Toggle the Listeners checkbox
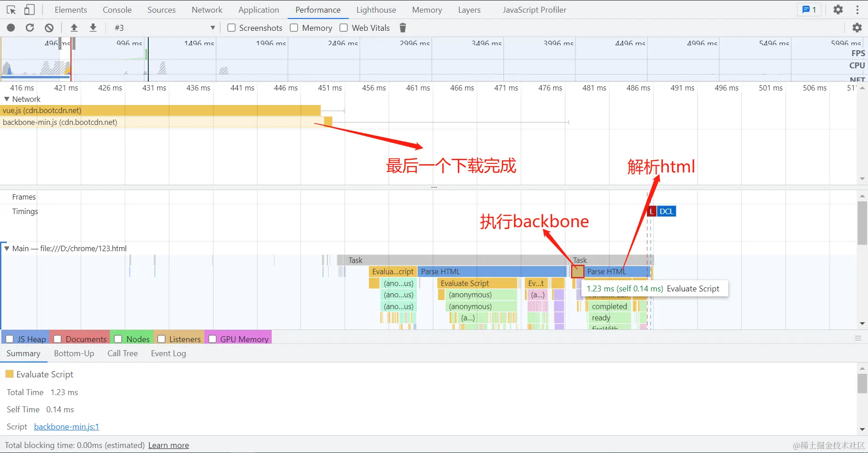868x453 pixels. pos(161,339)
